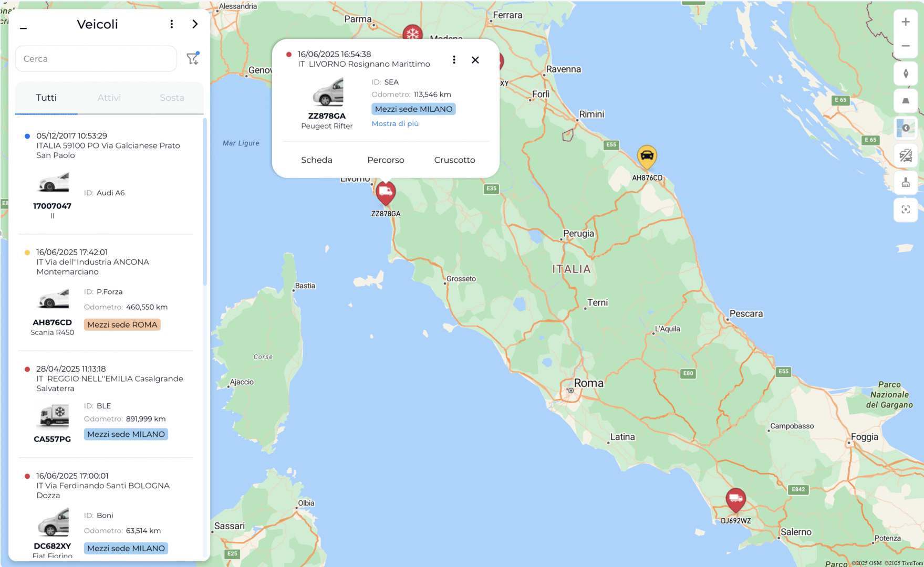Click the yellow AH876CD vehicle marker
The height and width of the screenshot is (567, 924).
pos(647,156)
